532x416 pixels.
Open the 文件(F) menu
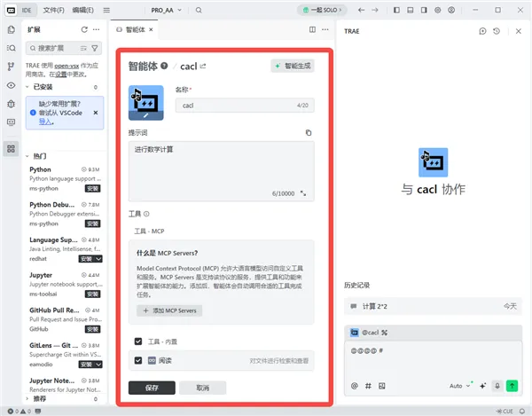coord(53,10)
